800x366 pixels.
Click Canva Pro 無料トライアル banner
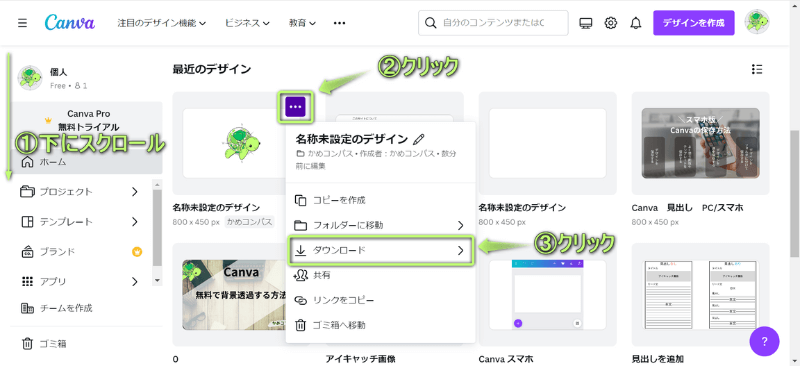point(87,120)
